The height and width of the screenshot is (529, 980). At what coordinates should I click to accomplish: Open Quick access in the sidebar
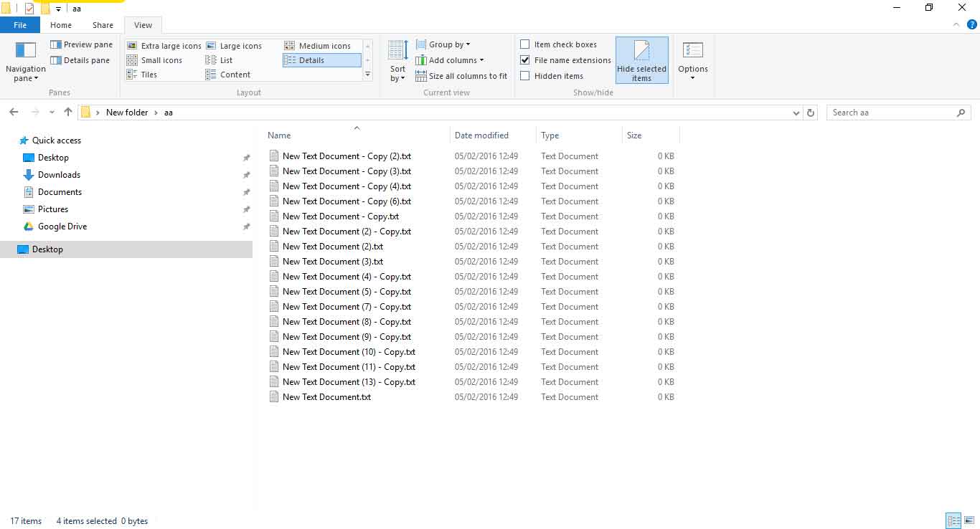pos(57,140)
